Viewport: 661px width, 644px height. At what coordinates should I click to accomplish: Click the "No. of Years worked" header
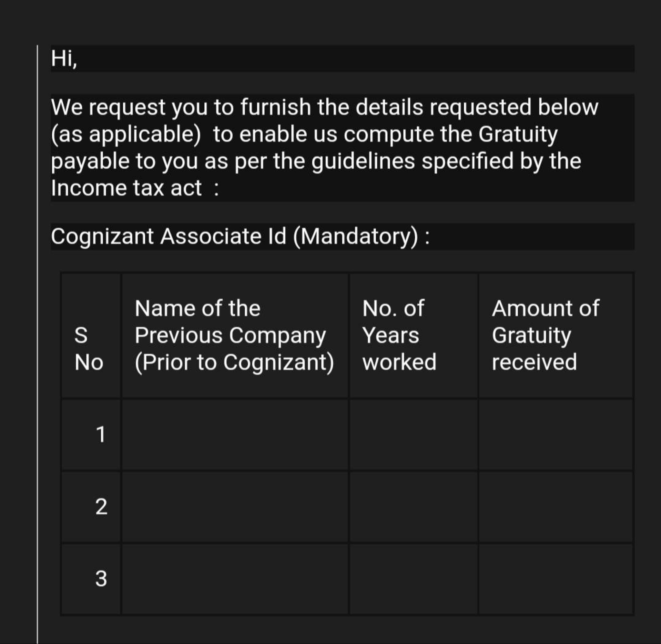pyautogui.click(x=413, y=335)
